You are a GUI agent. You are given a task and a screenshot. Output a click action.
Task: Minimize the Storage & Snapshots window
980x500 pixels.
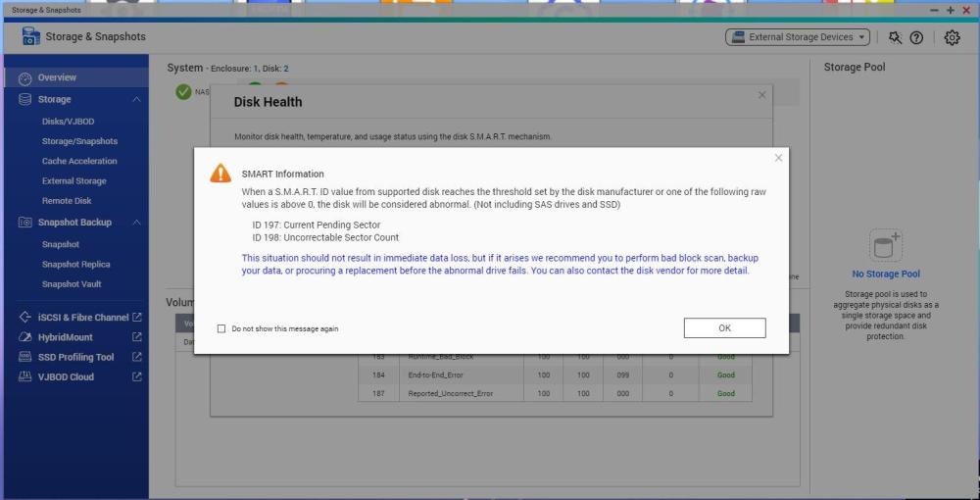click(934, 10)
